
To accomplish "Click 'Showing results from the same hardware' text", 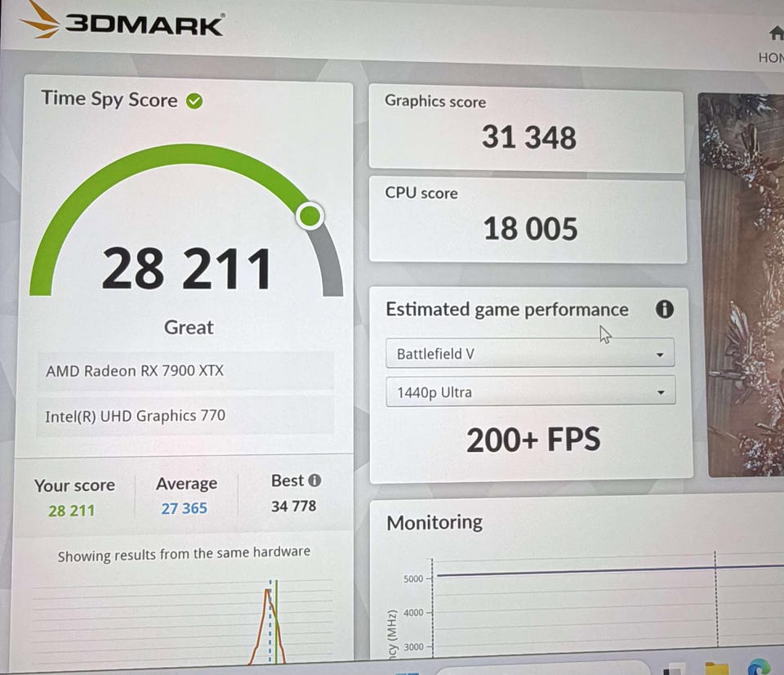I will click(x=184, y=554).
